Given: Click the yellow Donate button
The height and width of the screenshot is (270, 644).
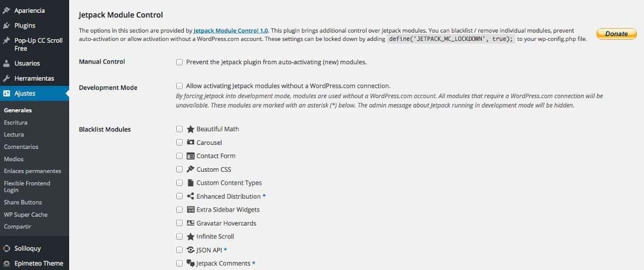Looking at the screenshot, I should (x=616, y=34).
